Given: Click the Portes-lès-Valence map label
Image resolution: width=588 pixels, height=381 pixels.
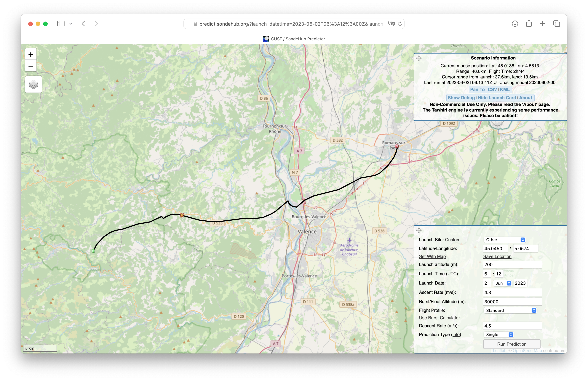Looking at the screenshot, I should tap(299, 276).
